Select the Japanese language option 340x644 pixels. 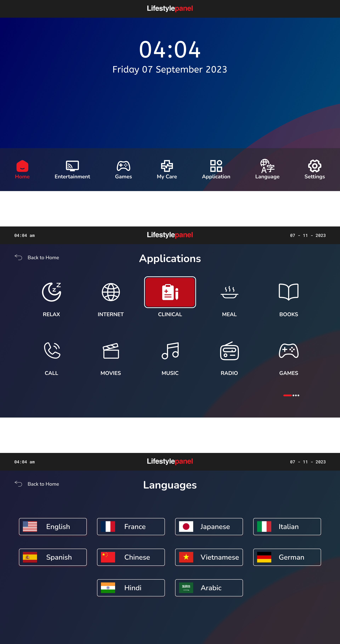tap(209, 527)
